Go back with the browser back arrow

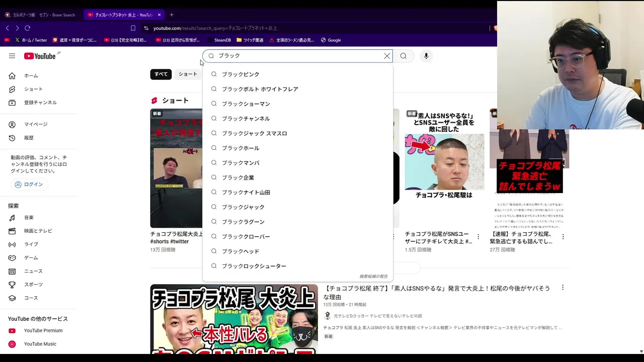pos(8,28)
